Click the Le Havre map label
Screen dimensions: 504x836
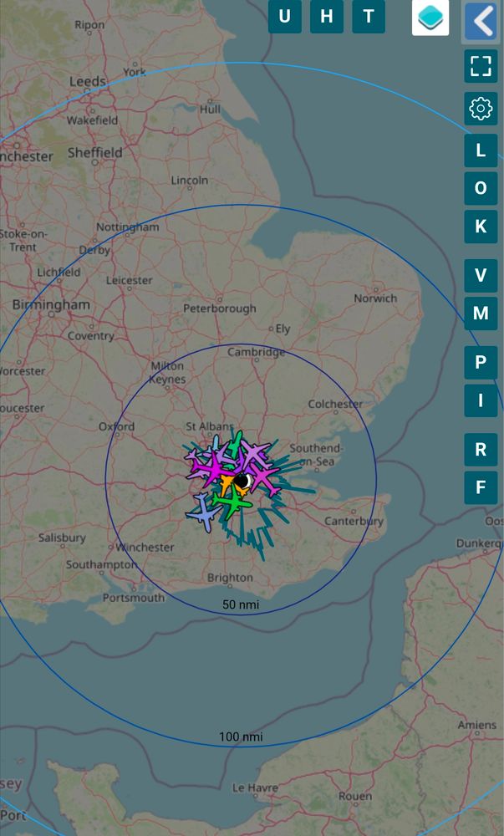pyautogui.click(x=255, y=788)
